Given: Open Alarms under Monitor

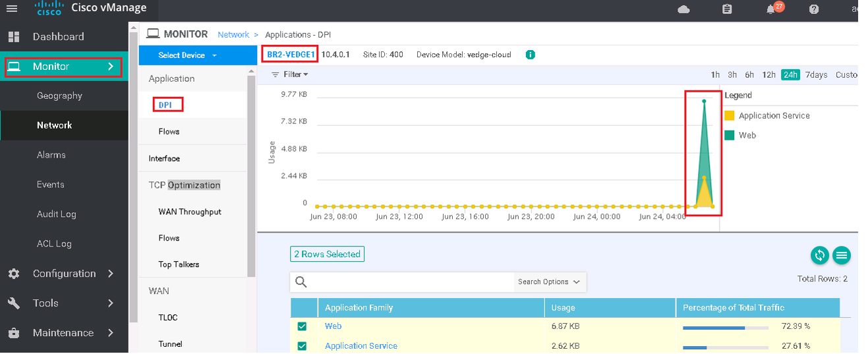Looking at the screenshot, I should coord(51,155).
